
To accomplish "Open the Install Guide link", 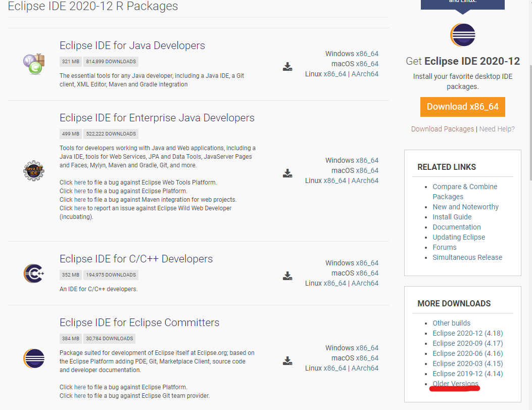I will [452, 217].
